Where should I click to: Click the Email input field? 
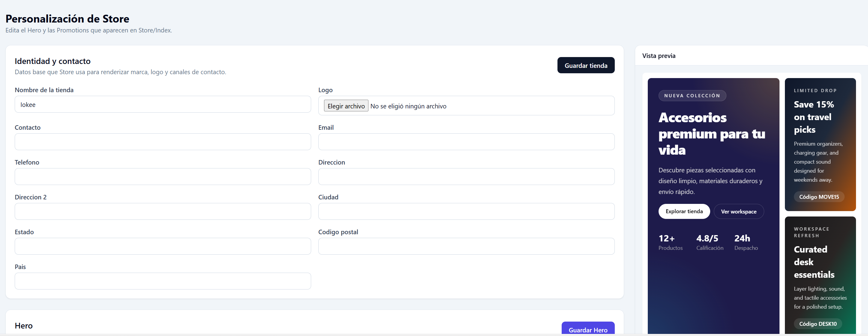(x=466, y=142)
